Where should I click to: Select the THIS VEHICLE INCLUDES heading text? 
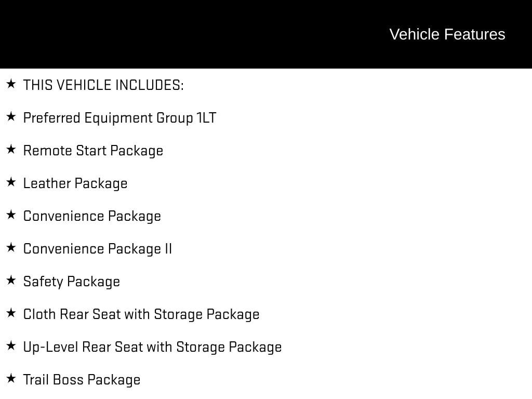click(103, 85)
